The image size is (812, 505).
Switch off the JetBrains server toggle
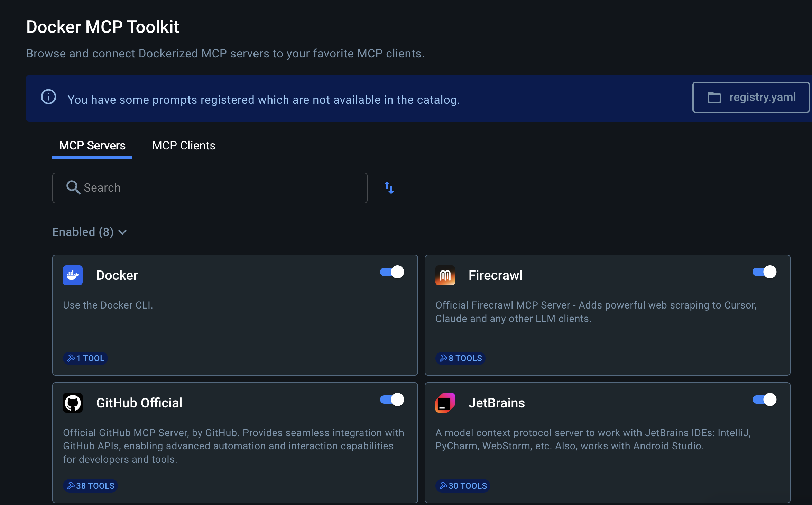point(764,400)
